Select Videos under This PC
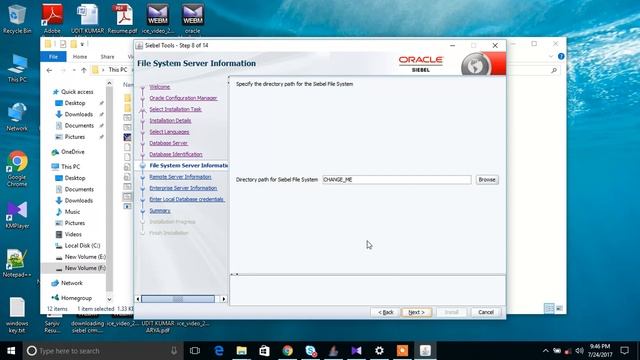 point(73,234)
